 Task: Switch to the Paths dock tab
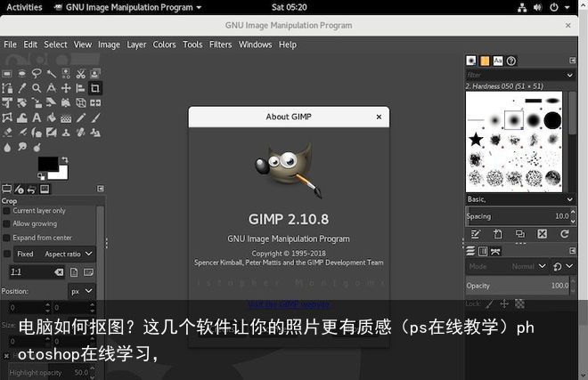click(x=495, y=251)
